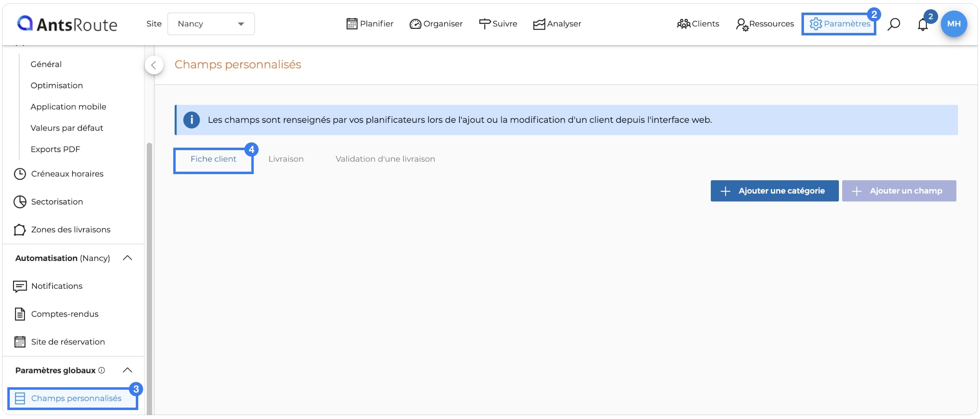Collapse the Automatisation (Nancy) section chevron

[128, 258]
